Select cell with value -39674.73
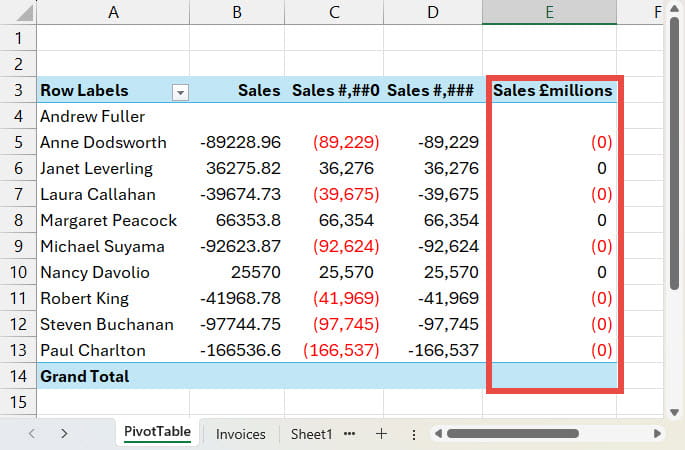This screenshot has width=685, height=450. pos(237,194)
